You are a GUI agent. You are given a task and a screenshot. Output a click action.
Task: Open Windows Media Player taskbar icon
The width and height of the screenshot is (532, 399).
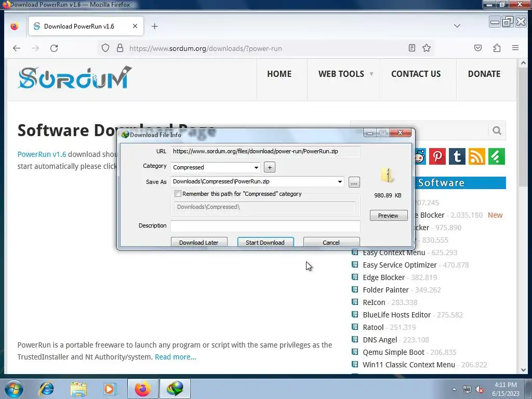(x=109, y=389)
